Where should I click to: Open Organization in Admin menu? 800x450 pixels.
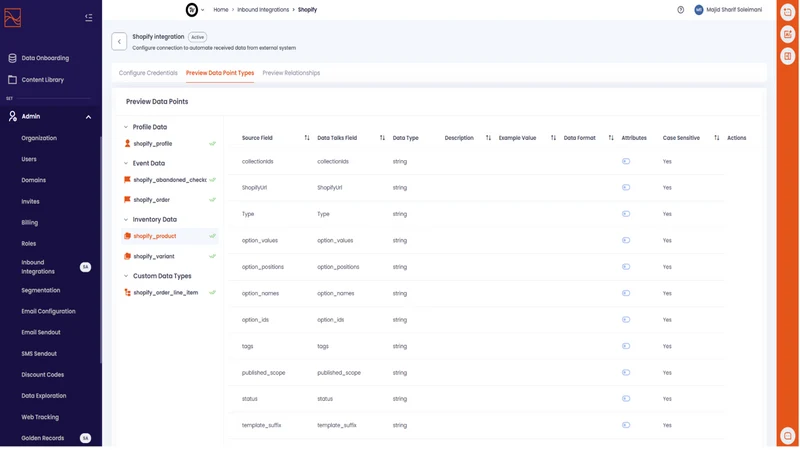[x=39, y=138]
